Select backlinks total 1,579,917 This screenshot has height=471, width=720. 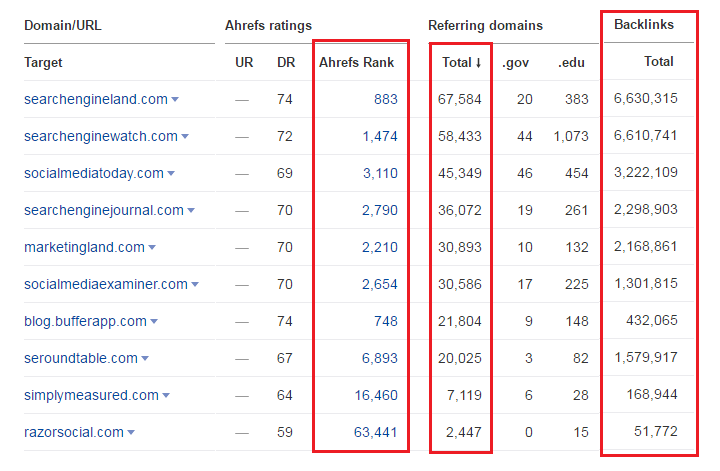646,357
